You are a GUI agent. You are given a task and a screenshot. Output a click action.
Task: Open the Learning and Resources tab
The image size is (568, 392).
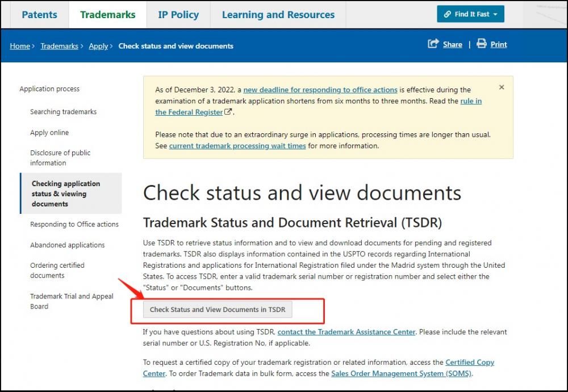278,15
